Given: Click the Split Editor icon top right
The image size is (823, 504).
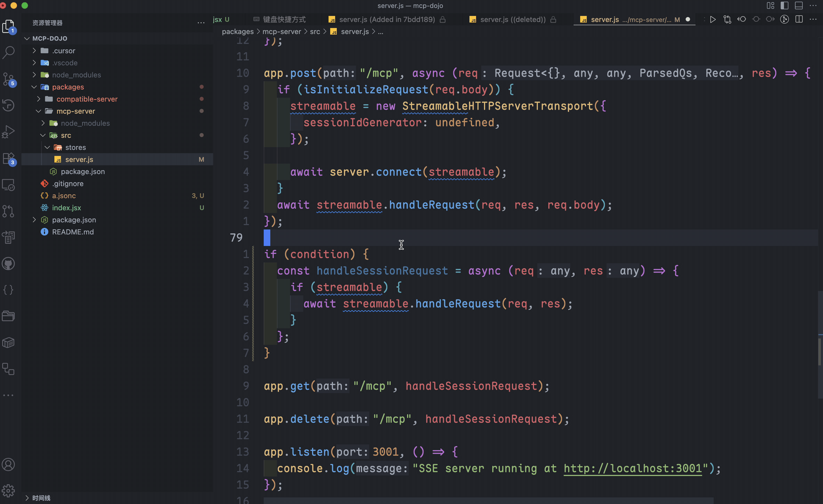Looking at the screenshot, I should 799,19.
